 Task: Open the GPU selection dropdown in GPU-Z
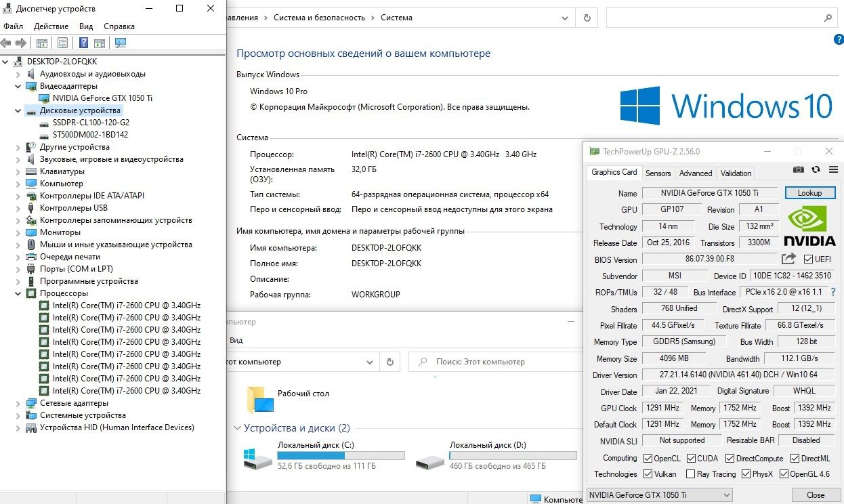pyautogui.click(x=659, y=495)
